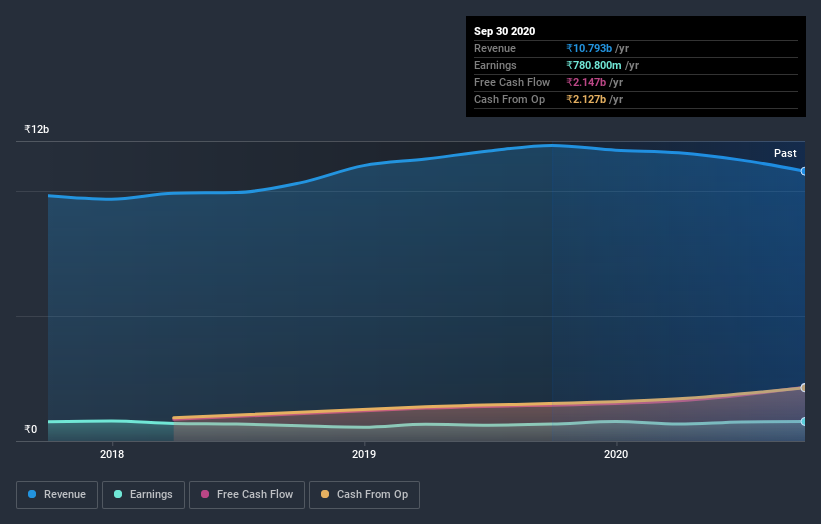This screenshot has height=524, width=821.
Task: Click the Earnings label in tooltip
Action: (495, 65)
